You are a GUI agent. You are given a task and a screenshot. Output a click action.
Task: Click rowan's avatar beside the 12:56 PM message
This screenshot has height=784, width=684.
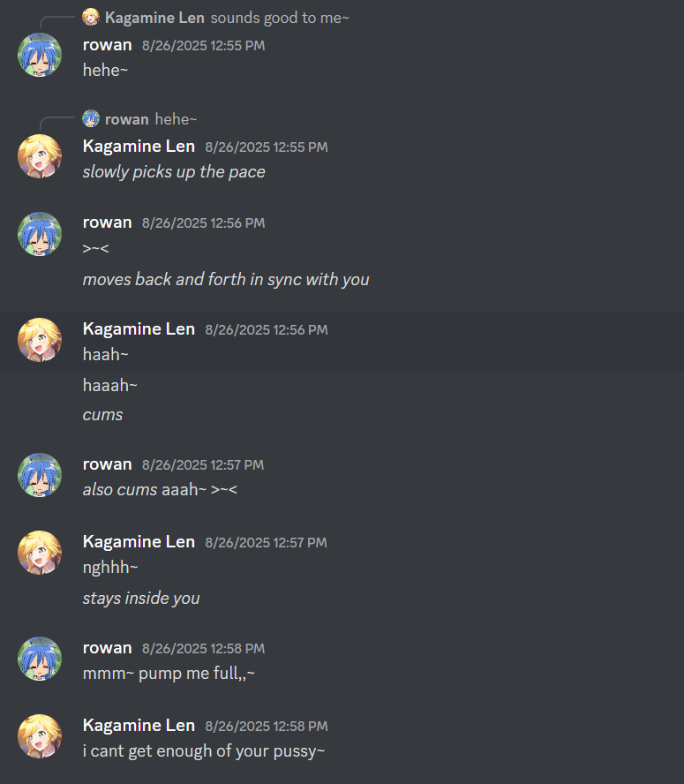pyautogui.click(x=40, y=234)
